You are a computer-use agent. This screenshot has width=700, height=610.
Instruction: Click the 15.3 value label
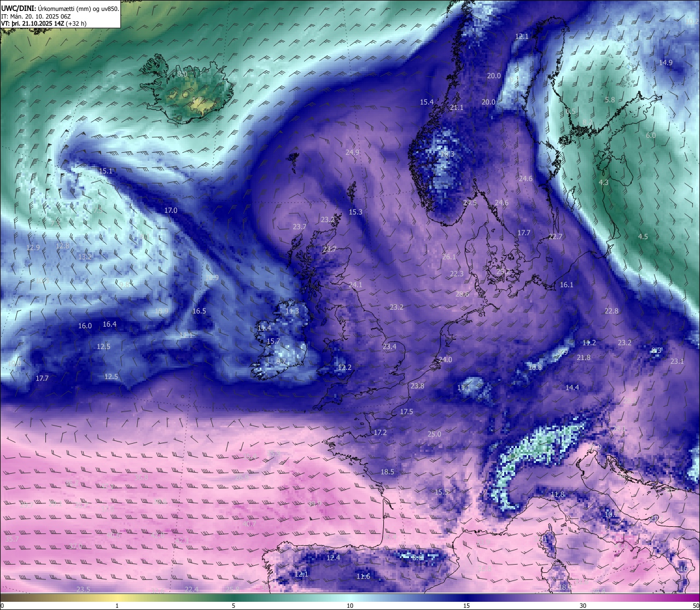[x=355, y=212]
